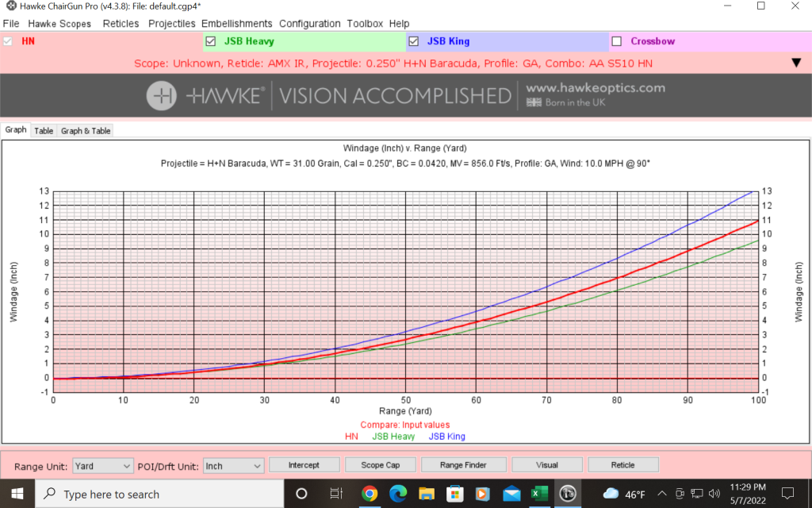Open File Explorer from the taskbar
This screenshot has height=508, width=812.
(426, 494)
